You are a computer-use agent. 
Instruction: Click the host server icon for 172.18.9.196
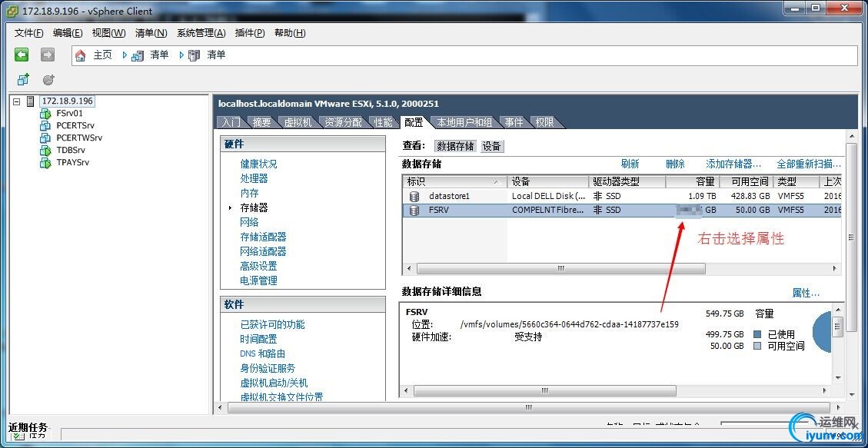(31, 101)
